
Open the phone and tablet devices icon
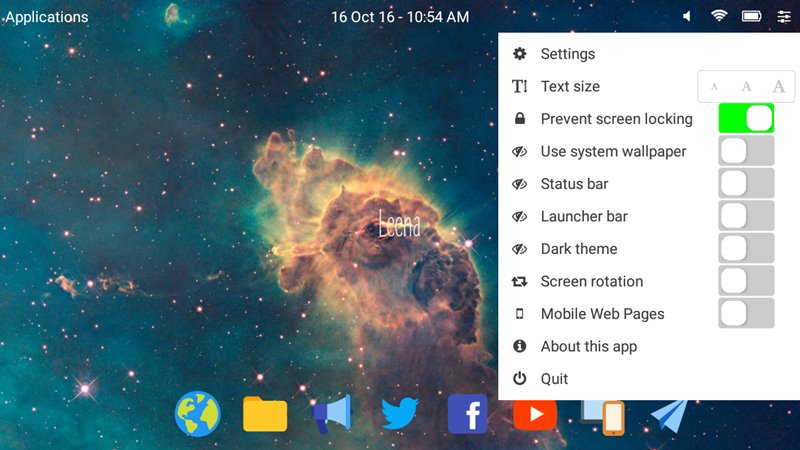603,417
